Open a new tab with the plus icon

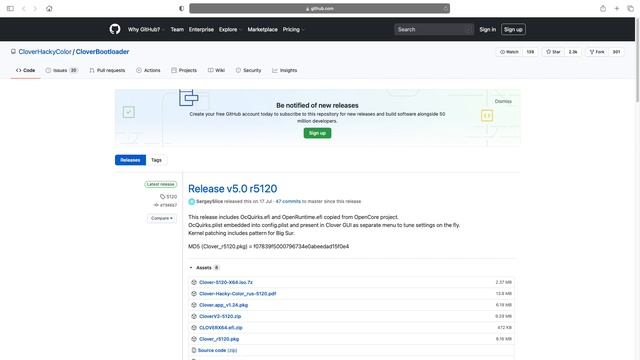[x=617, y=8]
